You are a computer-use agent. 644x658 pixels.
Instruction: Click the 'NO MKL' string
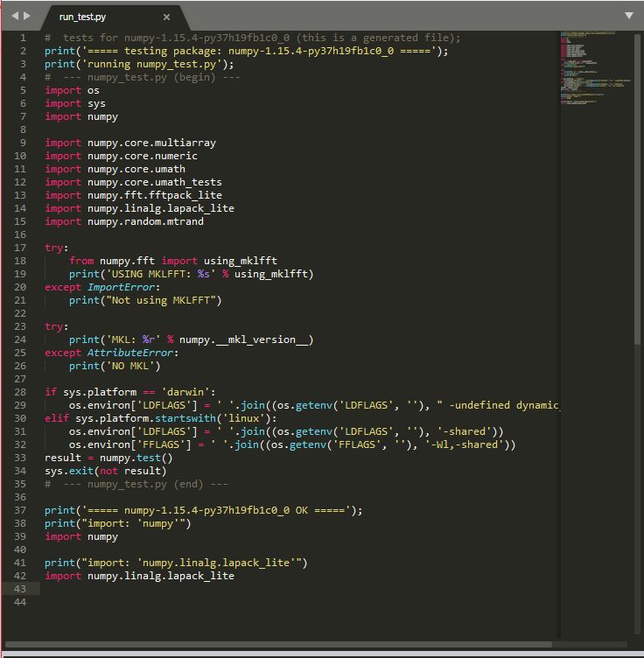click(x=130, y=366)
